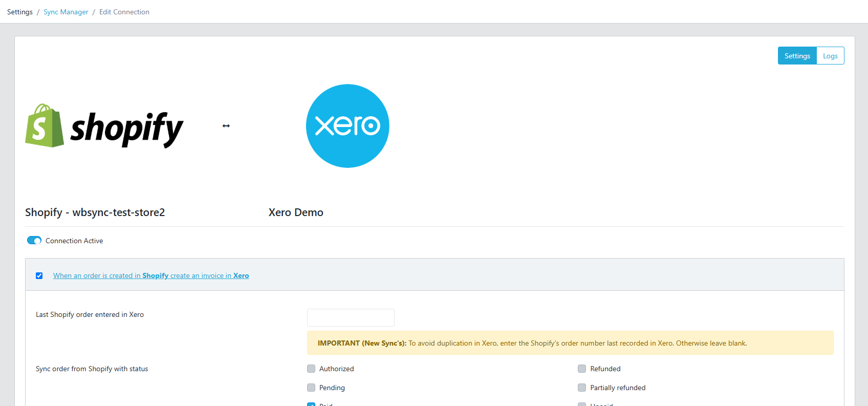Click the 'Authorized' status label

tap(337, 369)
